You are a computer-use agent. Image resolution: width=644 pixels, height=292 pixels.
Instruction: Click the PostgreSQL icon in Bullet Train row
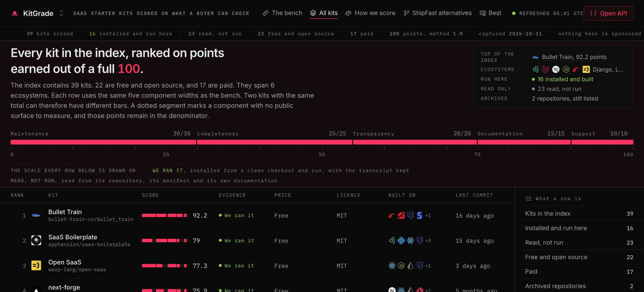[410, 215]
